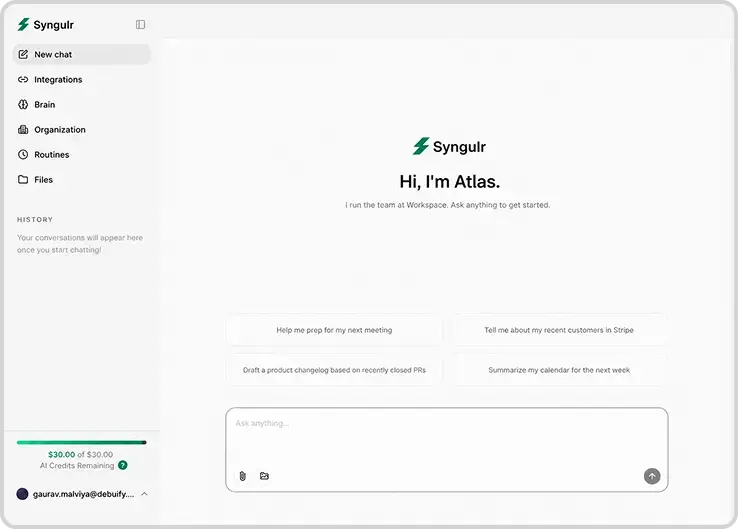The height and width of the screenshot is (529, 738).
Task: Send the message with the arrow button
Action: coord(652,476)
